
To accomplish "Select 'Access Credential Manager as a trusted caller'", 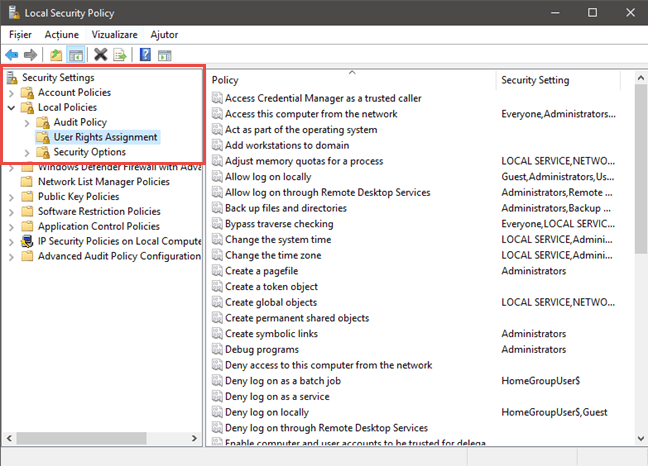I will pyautogui.click(x=323, y=98).
